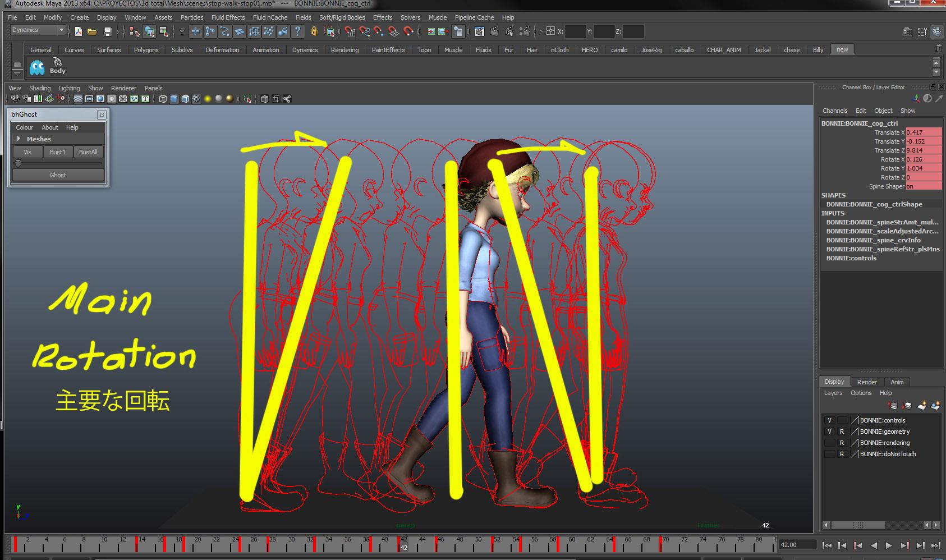Toggle visibility of BONNIE:controls layer

(829, 420)
